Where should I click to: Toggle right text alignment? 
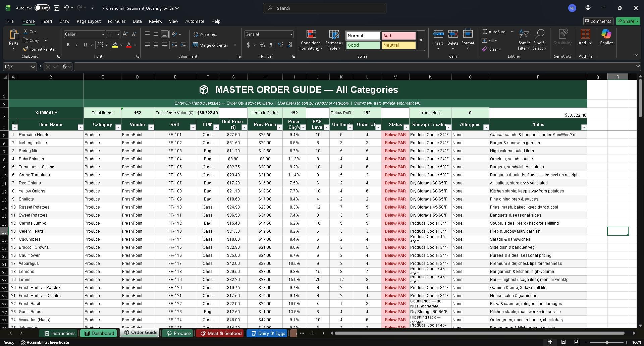(x=165, y=45)
